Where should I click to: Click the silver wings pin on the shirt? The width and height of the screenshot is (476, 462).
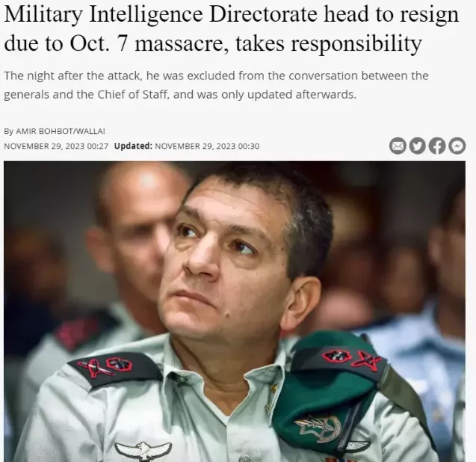coord(143,451)
